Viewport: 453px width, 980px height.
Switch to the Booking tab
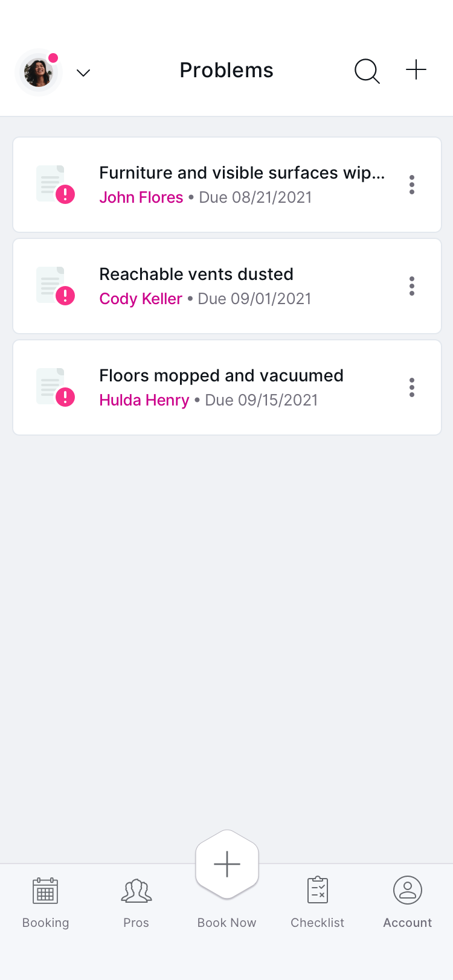[45, 903]
